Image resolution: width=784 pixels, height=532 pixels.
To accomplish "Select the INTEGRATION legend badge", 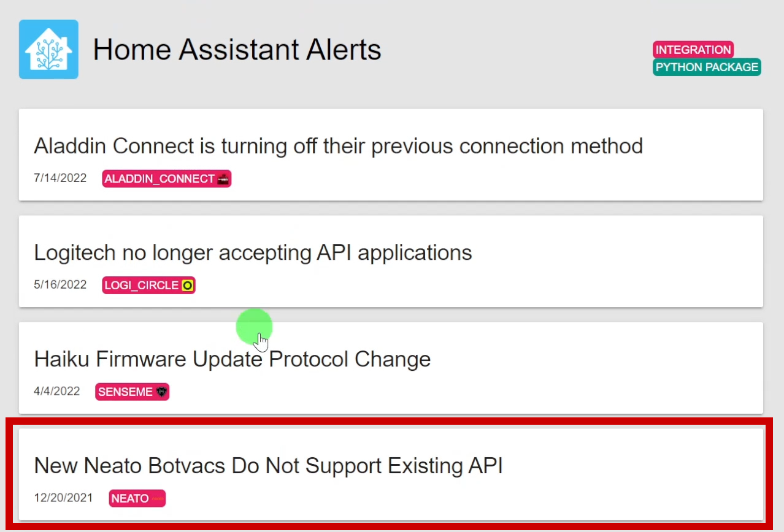I will click(x=693, y=50).
